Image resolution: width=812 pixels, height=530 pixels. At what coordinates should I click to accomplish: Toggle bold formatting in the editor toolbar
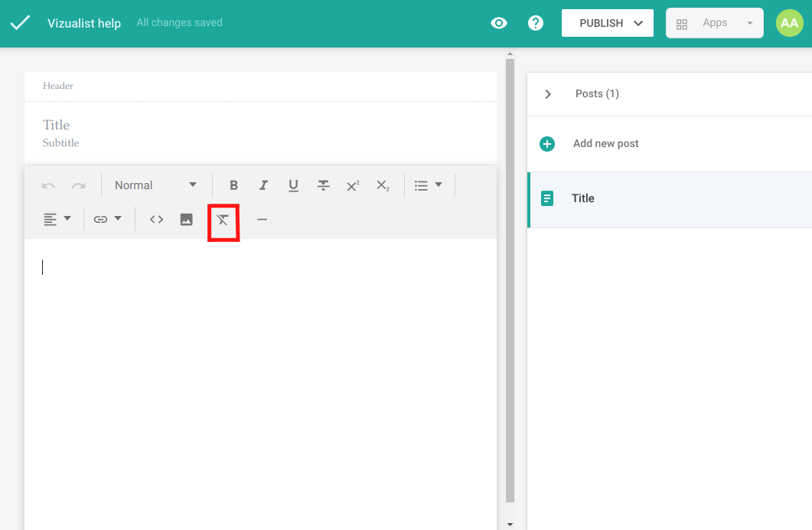coord(234,185)
